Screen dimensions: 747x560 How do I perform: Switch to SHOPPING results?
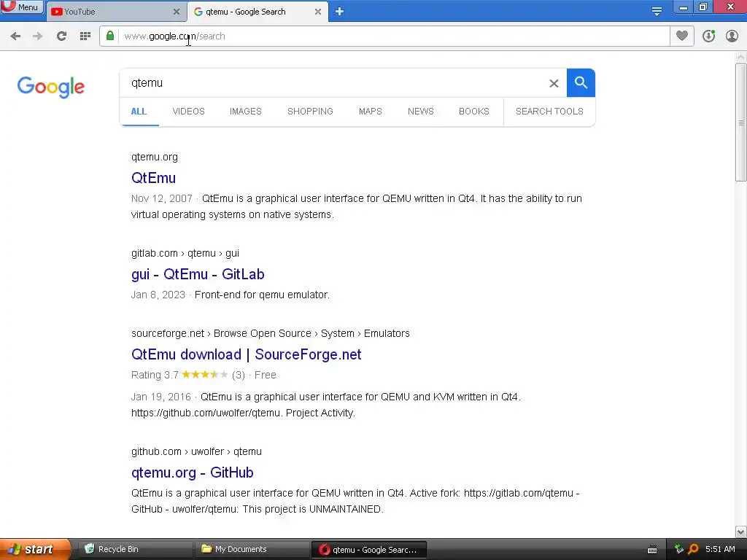(310, 112)
